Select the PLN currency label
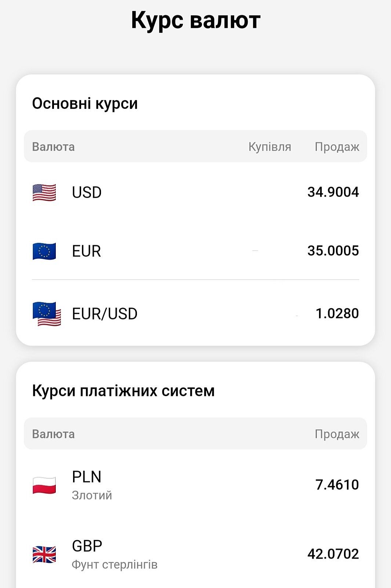Screen dimensions: 391x588 coord(87,477)
